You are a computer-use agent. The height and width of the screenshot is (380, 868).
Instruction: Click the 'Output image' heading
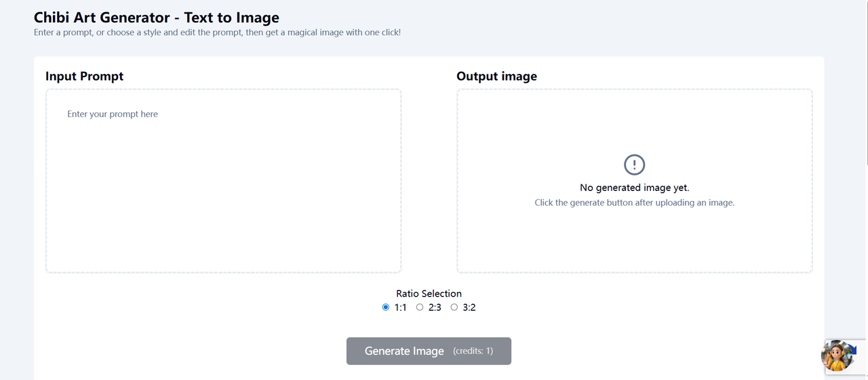(x=496, y=76)
